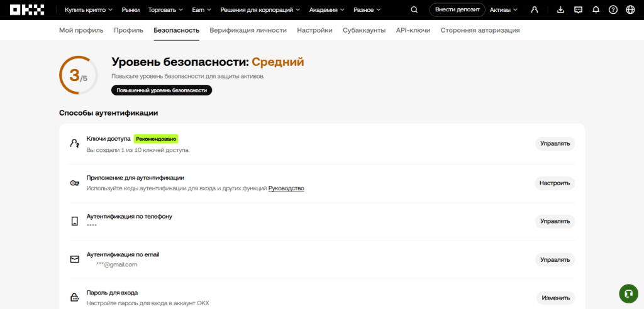Screen dimensions: 644x309
Task: Open the green support headset button
Action: click(628, 294)
